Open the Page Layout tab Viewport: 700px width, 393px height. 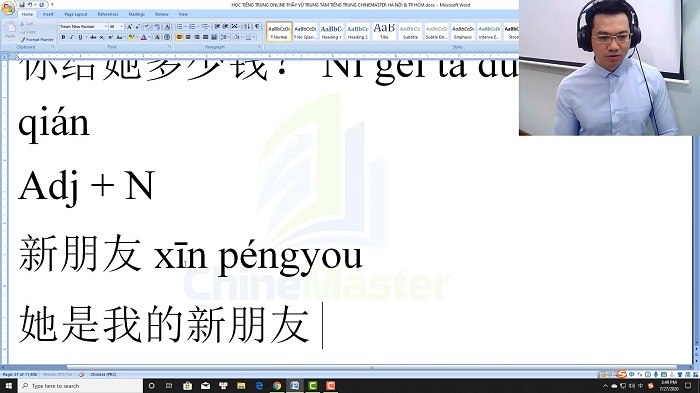tap(75, 14)
